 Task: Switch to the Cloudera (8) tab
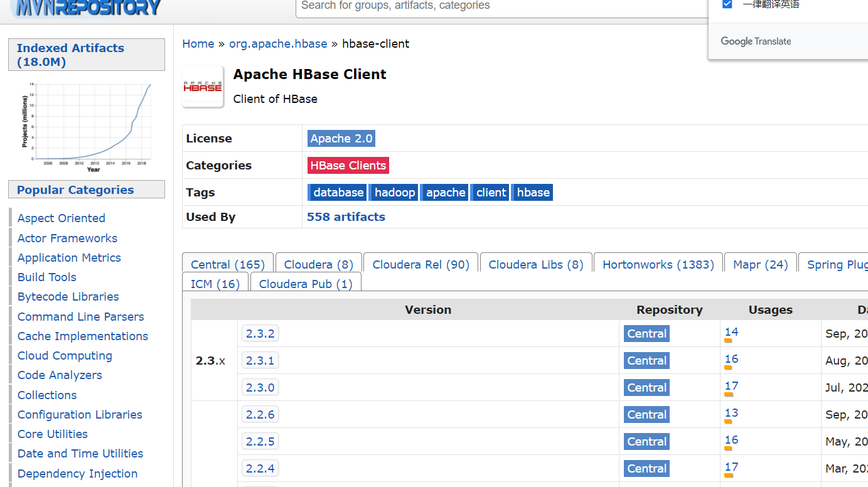[x=319, y=264]
